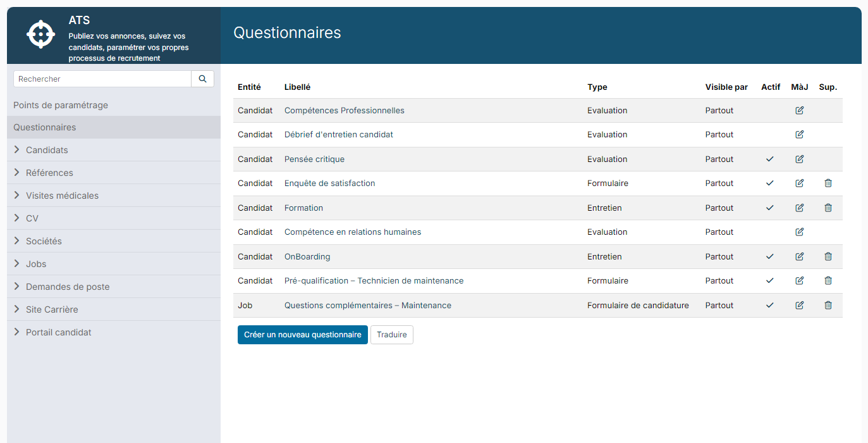
Task: Click the 'Questionnaires' page title
Action: tap(287, 33)
